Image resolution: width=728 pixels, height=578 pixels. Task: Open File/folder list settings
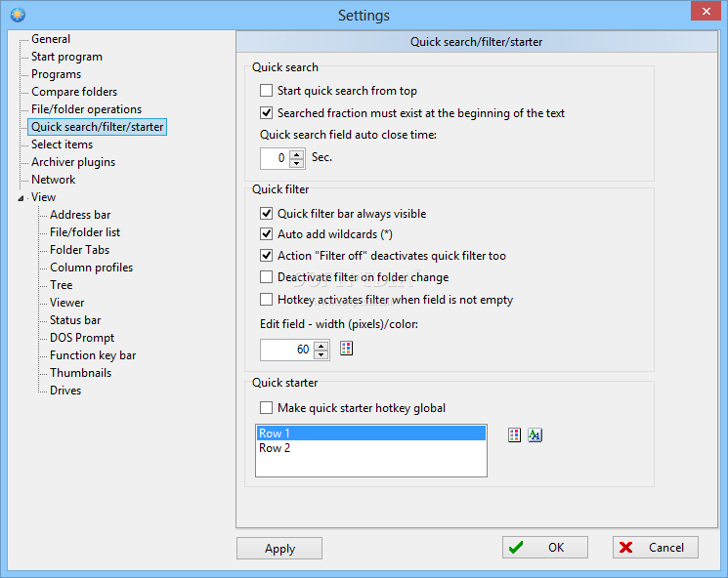click(x=85, y=232)
